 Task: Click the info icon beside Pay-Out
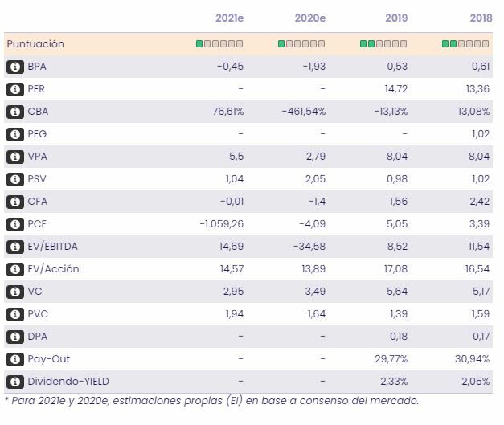pyautogui.click(x=14, y=359)
